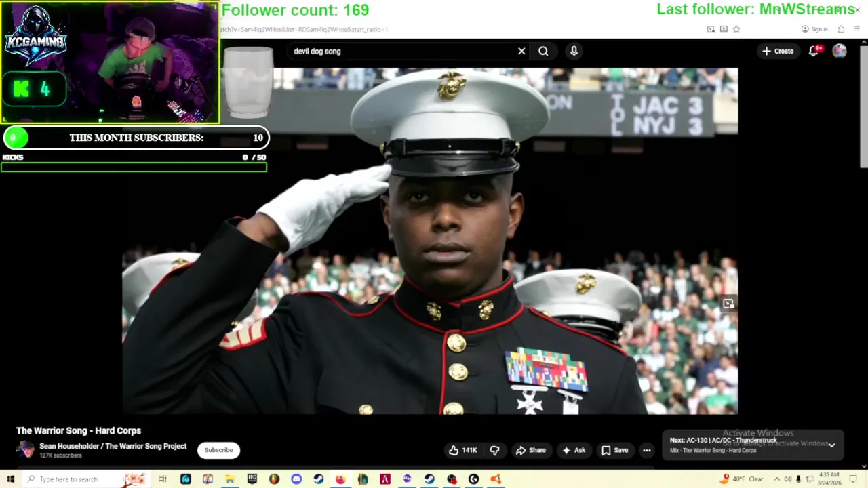
Task: Open Firefox from the taskbar
Action: coord(340,479)
